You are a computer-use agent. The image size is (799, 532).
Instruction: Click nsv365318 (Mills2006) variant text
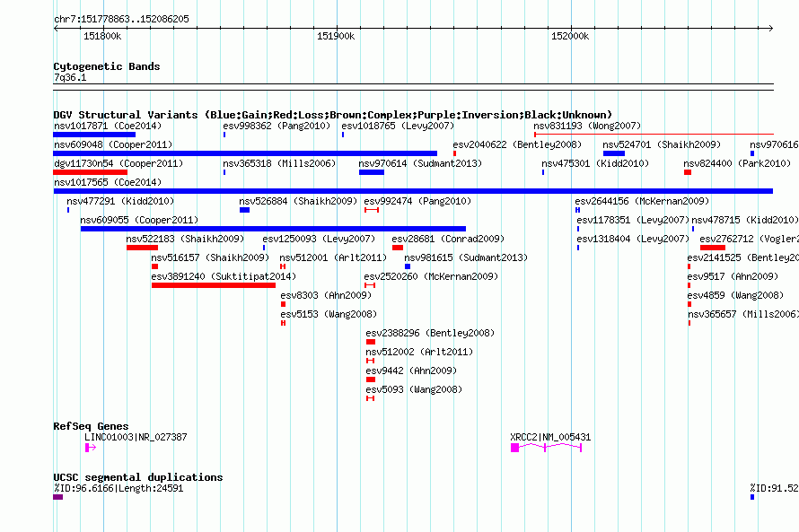click(x=279, y=163)
